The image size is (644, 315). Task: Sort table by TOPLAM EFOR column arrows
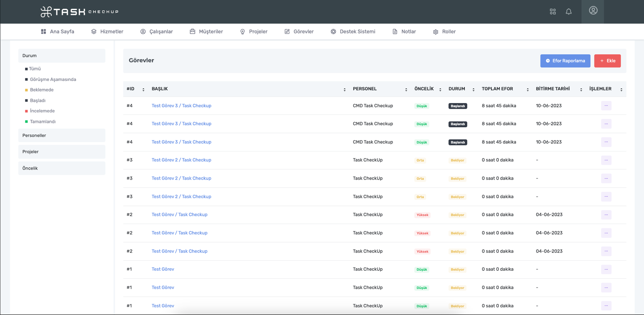528,89
